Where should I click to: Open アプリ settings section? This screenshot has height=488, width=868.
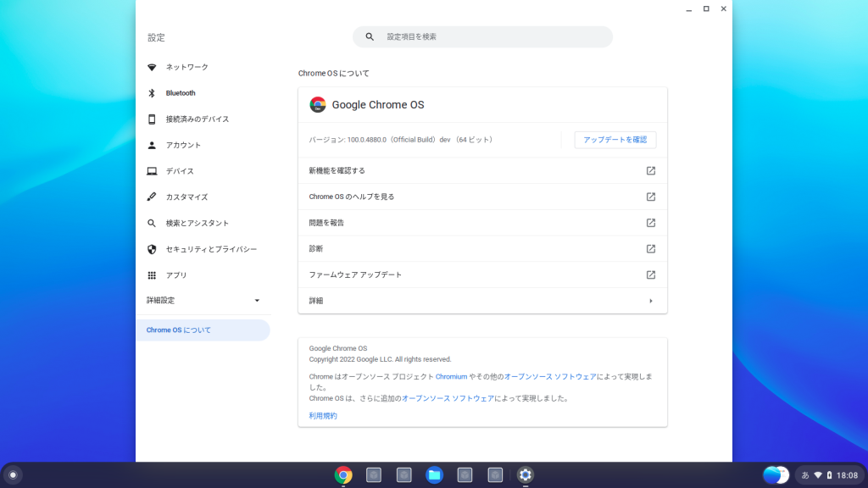tap(176, 275)
